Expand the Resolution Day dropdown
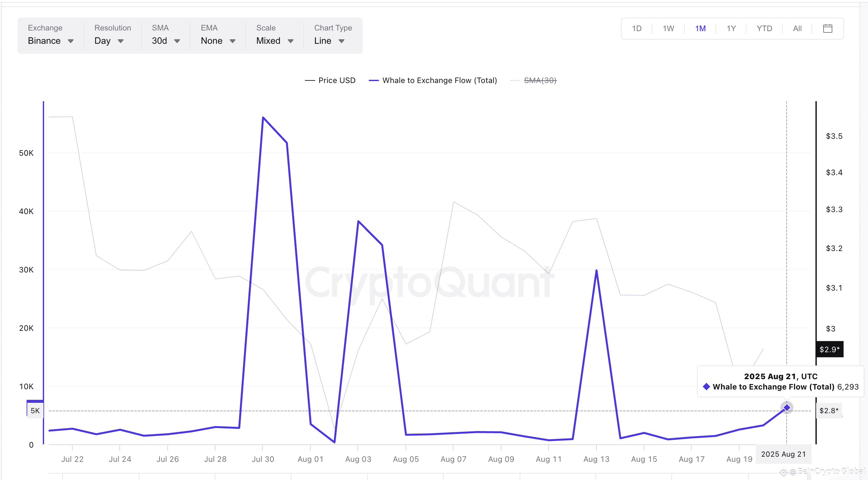Viewport: 868px width, 480px height. coord(109,41)
